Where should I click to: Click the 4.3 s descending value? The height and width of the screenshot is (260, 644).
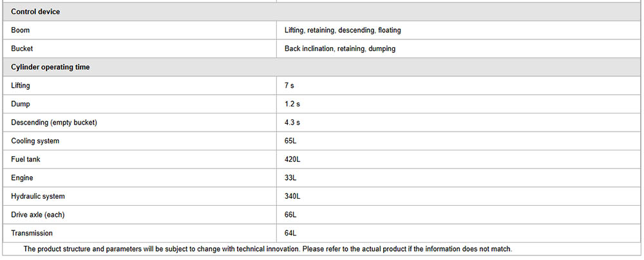[x=292, y=122]
